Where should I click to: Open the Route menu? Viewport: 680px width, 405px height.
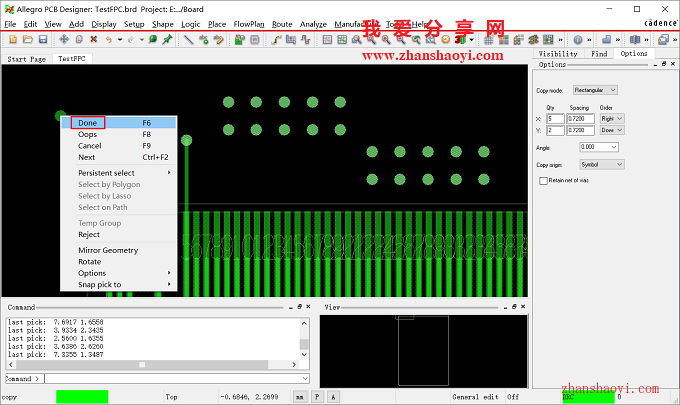pos(282,24)
